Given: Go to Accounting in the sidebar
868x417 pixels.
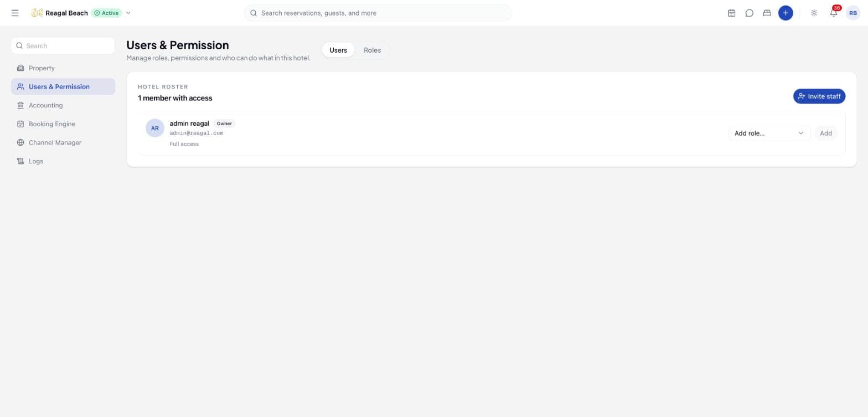Looking at the screenshot, I should pyautogui.click(x=63, y=105).
